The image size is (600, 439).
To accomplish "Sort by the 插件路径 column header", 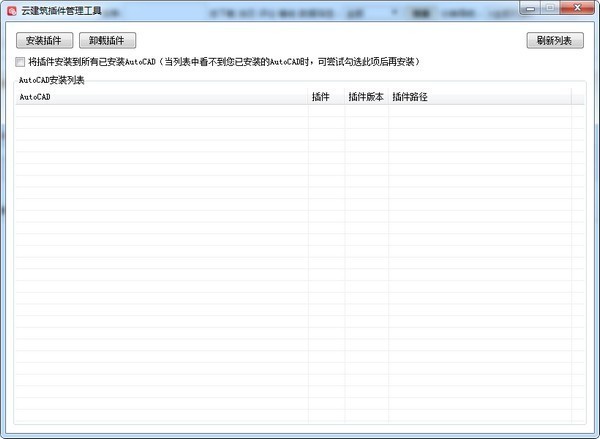I will point(480,97).
